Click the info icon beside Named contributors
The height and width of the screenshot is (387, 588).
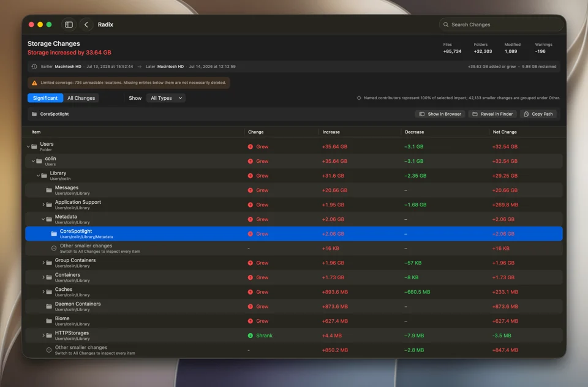pos(359,98)
